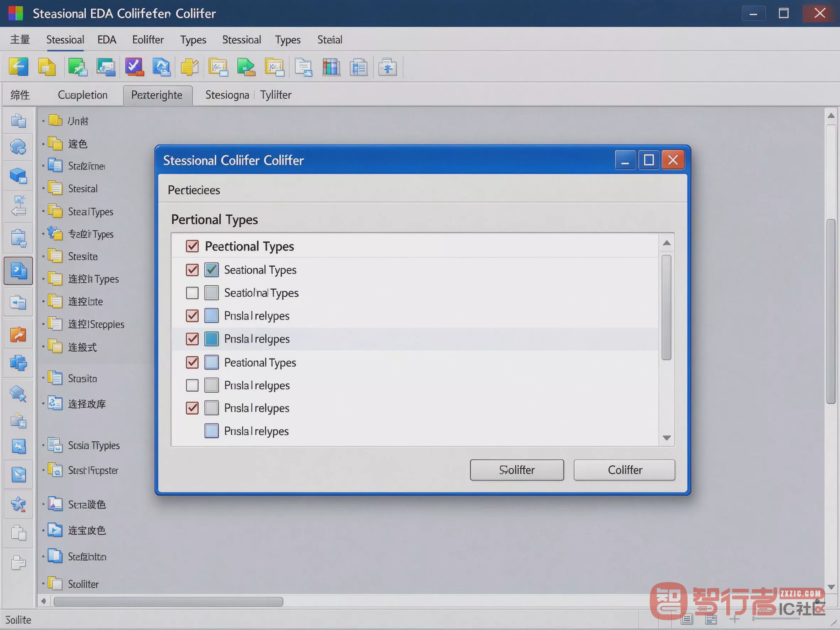Switch to the Stesiogna tab
840x630 pixels.
(x=227, y=95)
